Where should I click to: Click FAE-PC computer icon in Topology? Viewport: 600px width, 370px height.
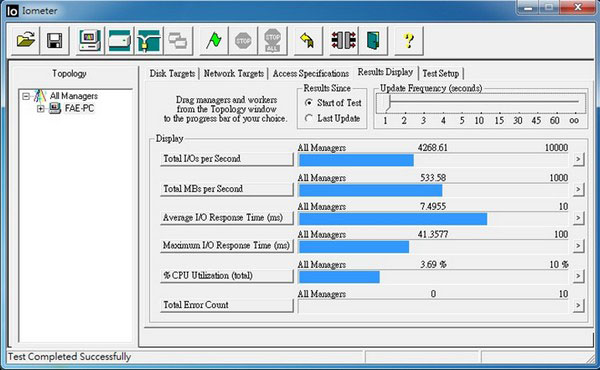coord(55,108)
